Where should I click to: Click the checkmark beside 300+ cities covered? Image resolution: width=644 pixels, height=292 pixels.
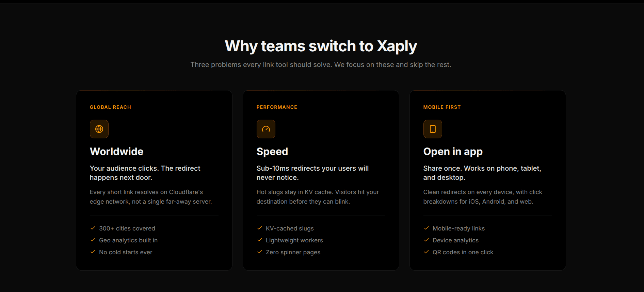point(93,228)
